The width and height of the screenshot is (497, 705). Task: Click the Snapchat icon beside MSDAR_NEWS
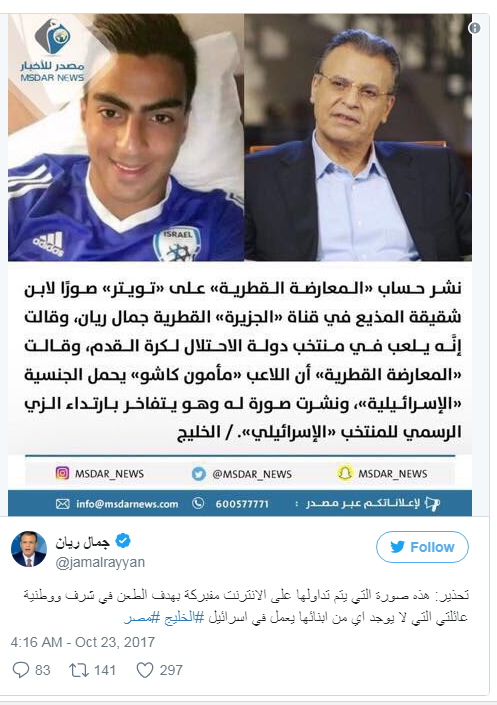pyautogui.click(x=345, y=473)
